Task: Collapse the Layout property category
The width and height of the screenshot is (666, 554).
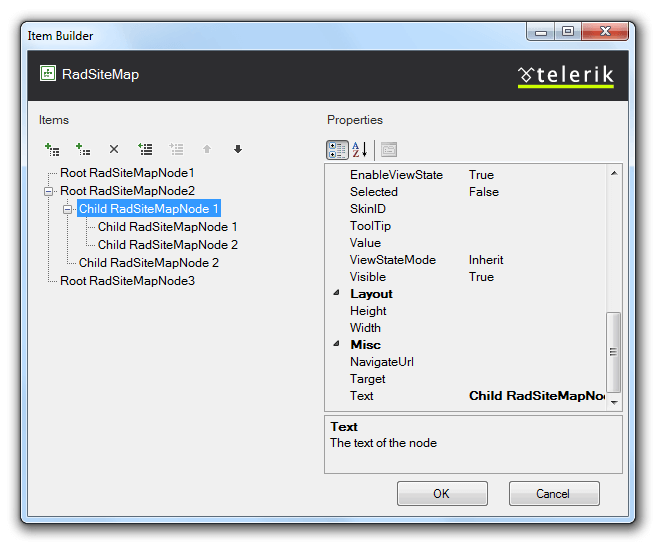Action: click(336, 293)
